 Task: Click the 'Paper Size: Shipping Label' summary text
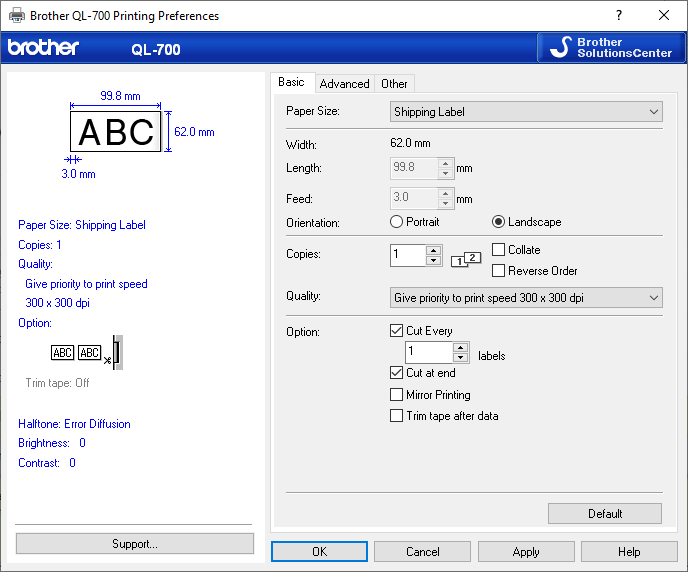coord(82,225)
